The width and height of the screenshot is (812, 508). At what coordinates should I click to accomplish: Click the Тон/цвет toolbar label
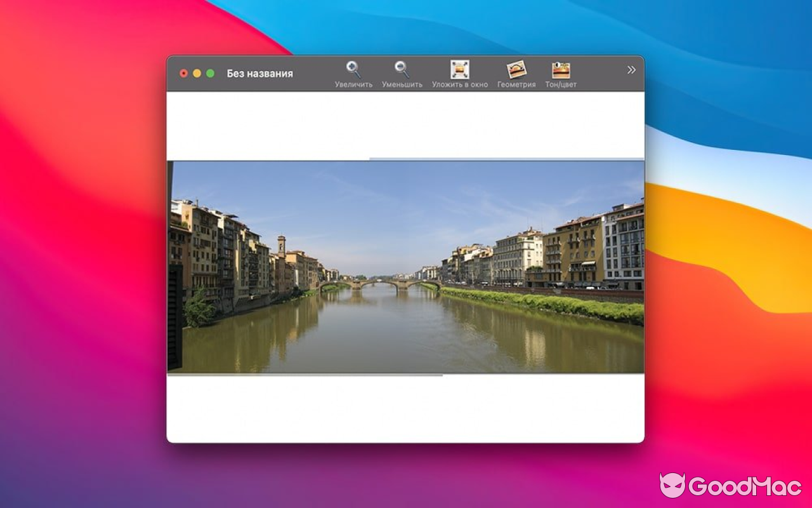(561, 83)
